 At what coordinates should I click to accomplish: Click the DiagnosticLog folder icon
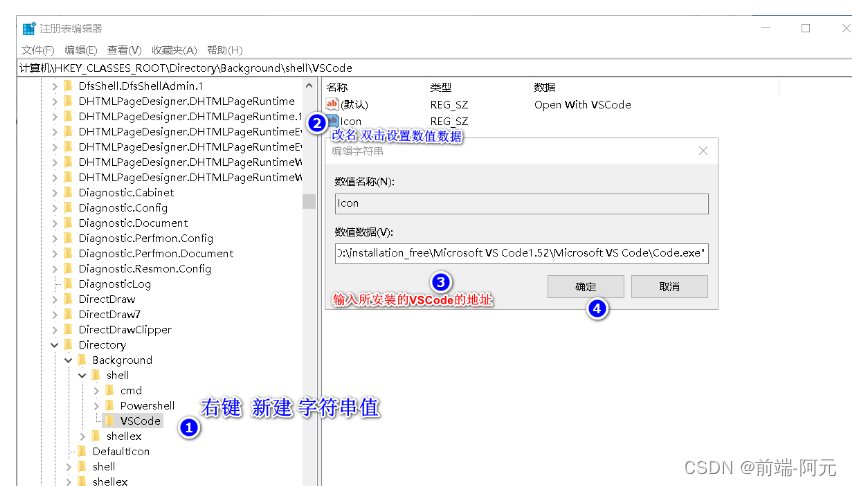[x=68, y=283]
